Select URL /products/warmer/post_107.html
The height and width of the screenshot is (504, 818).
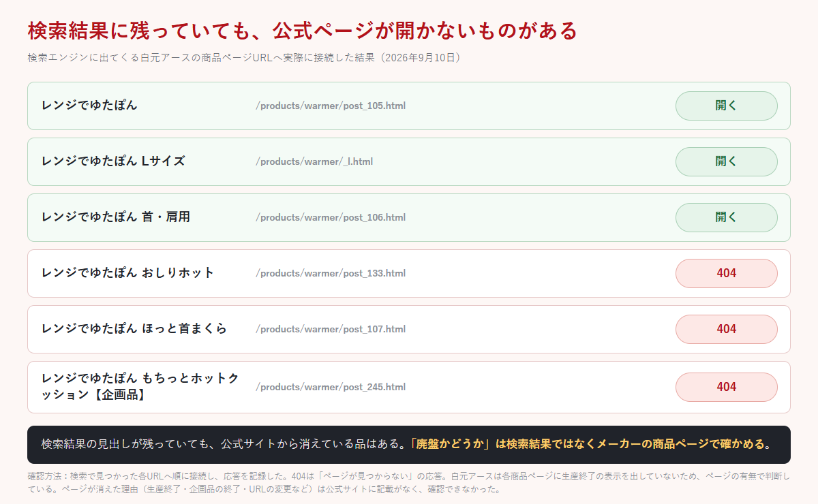tap(331, 329)
